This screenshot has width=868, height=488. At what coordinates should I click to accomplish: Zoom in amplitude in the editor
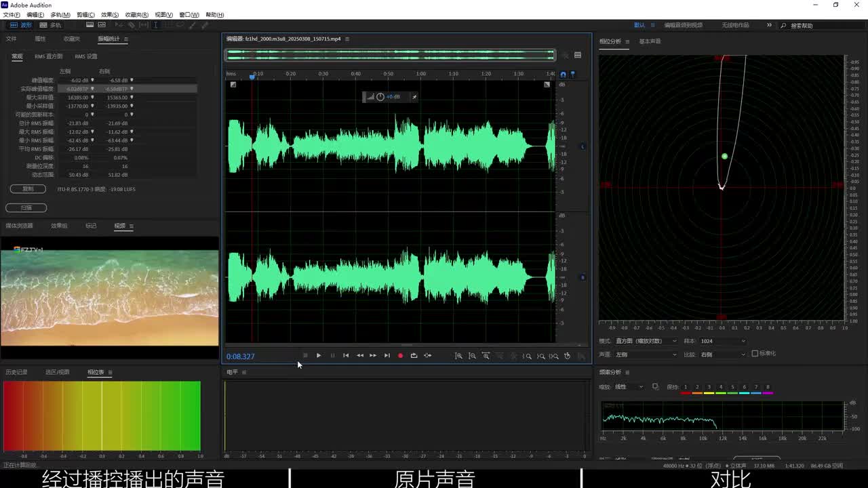(458, 356)
